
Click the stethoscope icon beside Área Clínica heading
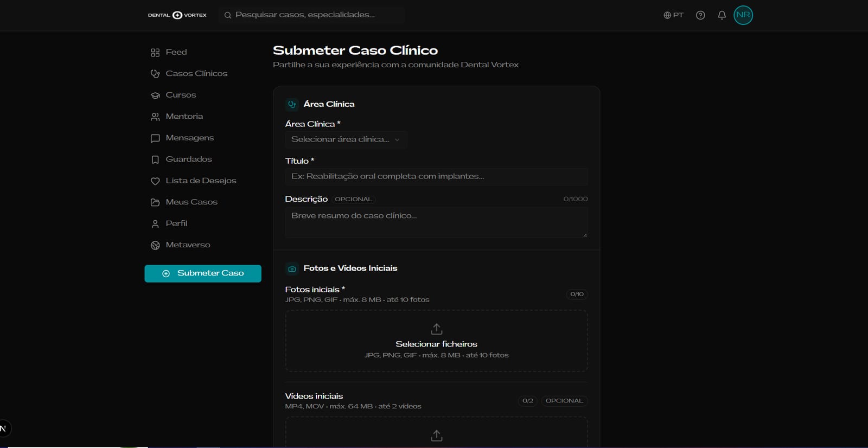292,104
